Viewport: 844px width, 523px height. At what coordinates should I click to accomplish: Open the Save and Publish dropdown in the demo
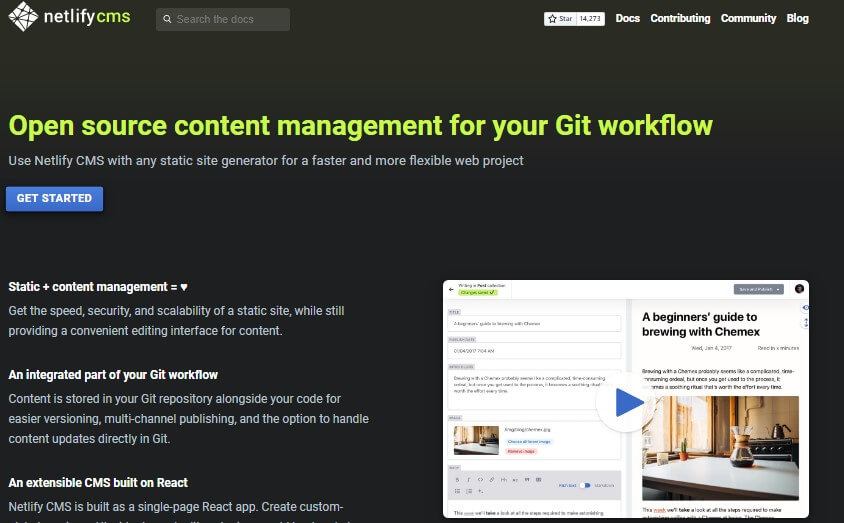point(759,289)
